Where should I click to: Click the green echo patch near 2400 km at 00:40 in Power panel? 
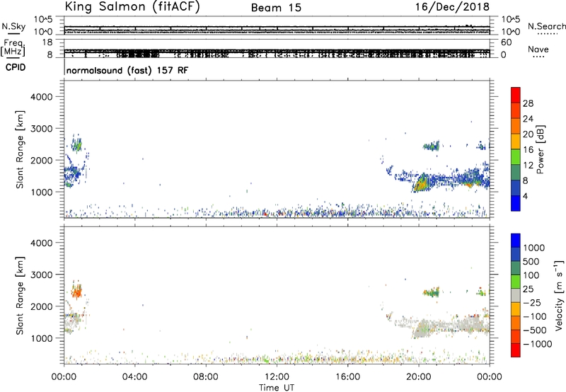point(76,145)
